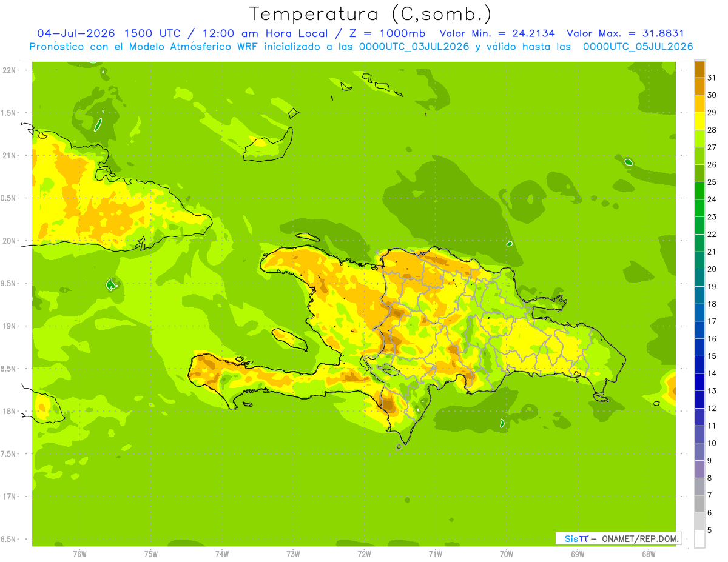
Task: Click the "20N" latitude axis label
Action: point(10,241)
